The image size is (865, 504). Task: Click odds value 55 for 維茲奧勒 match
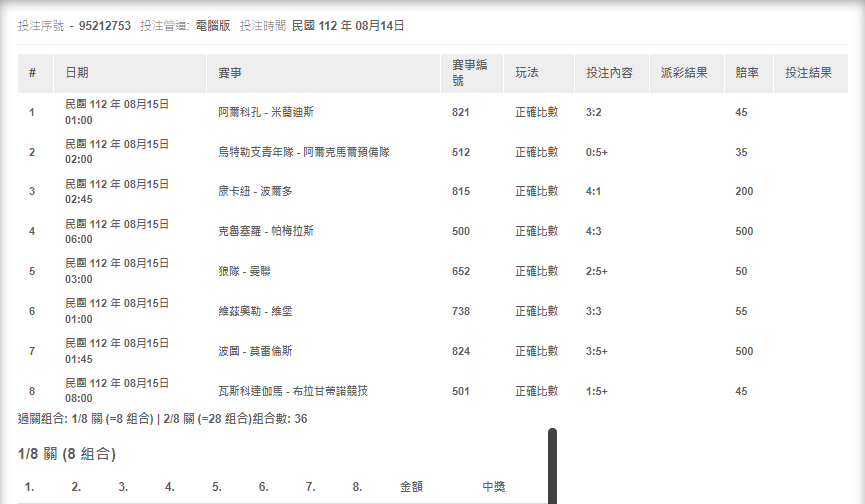coord(741,311)
